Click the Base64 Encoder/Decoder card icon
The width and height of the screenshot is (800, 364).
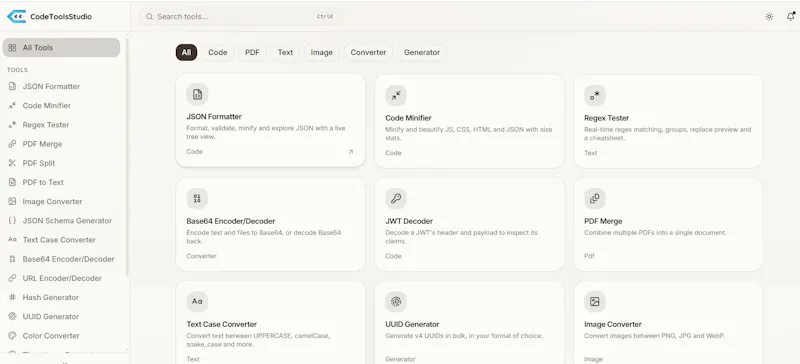[197, 199]
